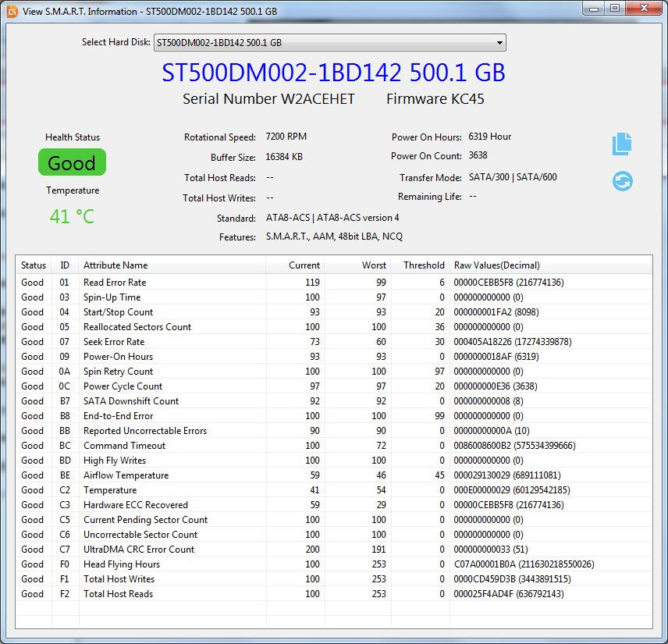Maximize the S.M.A.R.T. Information window
Image resolution: width=668 pixels, height=644 pixels.
(x=615, y=8)
